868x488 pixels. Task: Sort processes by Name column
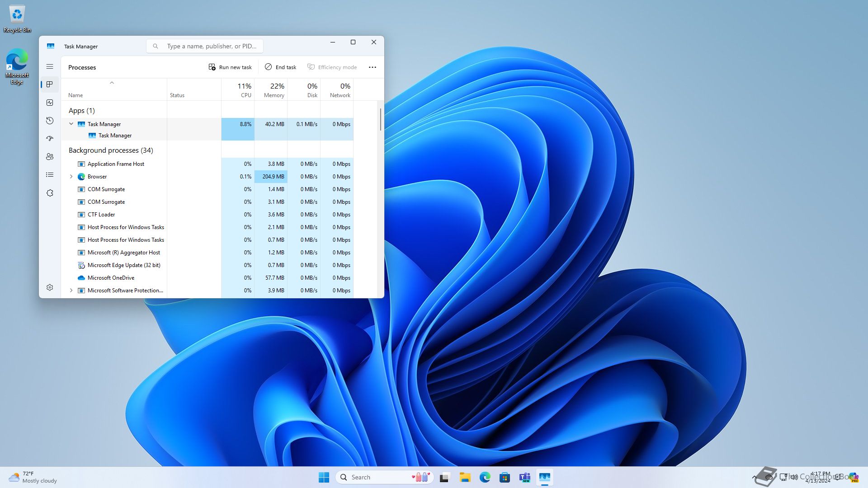click(x=114, y=89)
